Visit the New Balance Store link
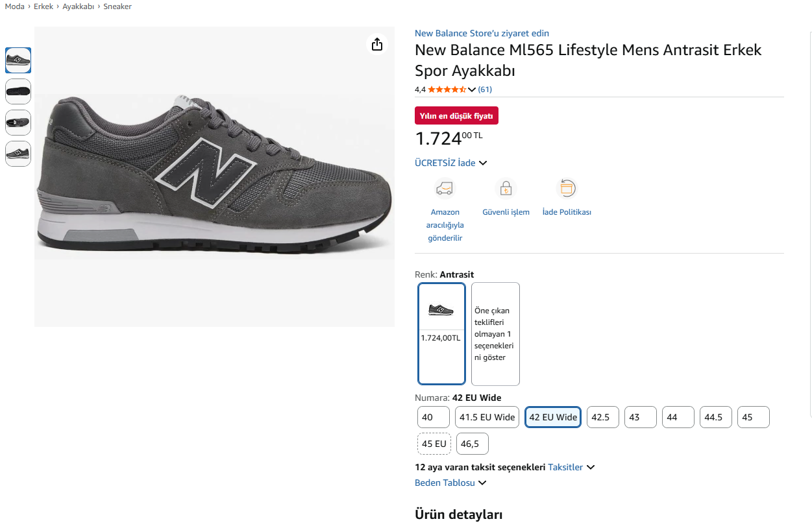812x528 pixels. tap(482, 33)
